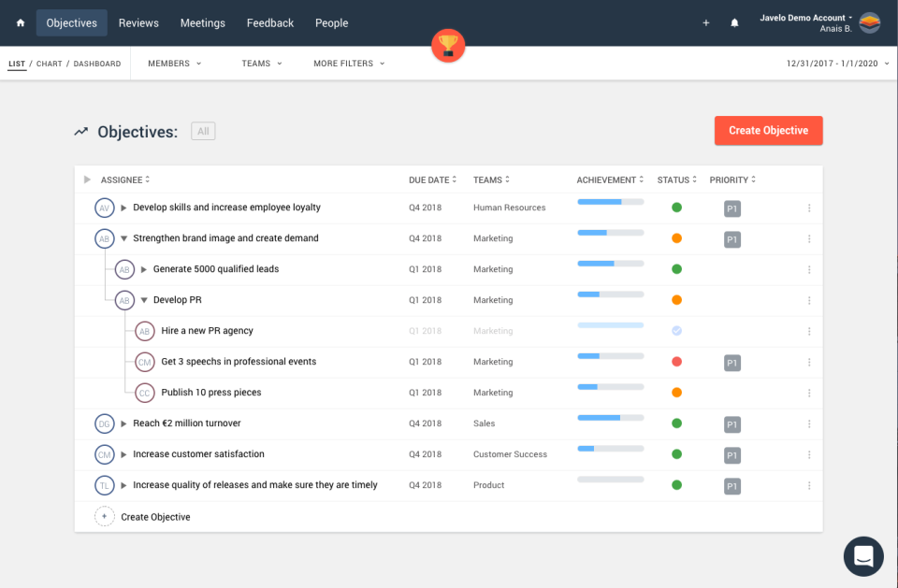This screenshot has height=588, width=898.
Task: Open options menu for Generate 5000 qualified leads
Action: point(809,269)
